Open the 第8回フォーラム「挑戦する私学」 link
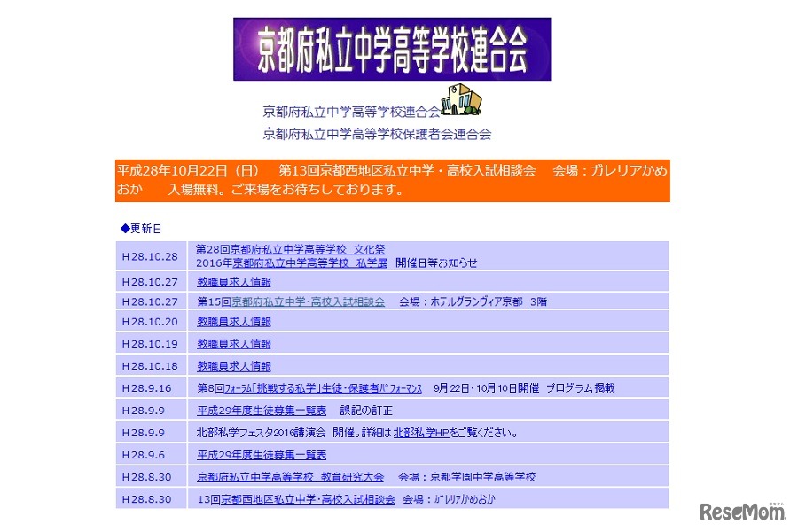 [310, 387]
